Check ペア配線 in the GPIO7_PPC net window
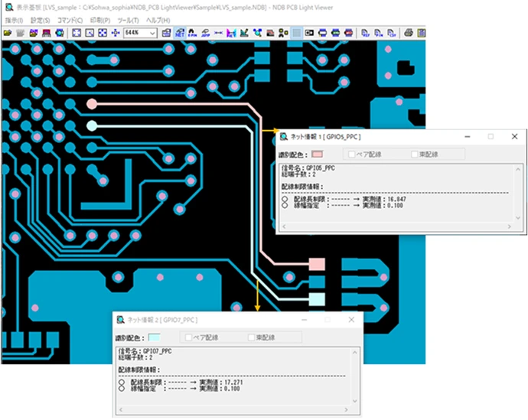The image size is (528, 420). coord(188,337)
